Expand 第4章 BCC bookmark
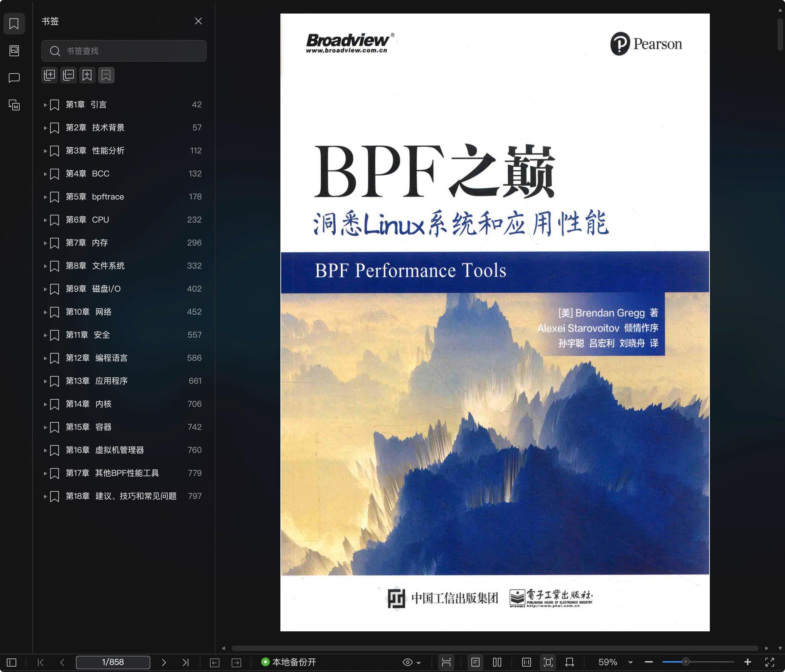Viewport: 785px width, 672px height. tap(45, 174)
